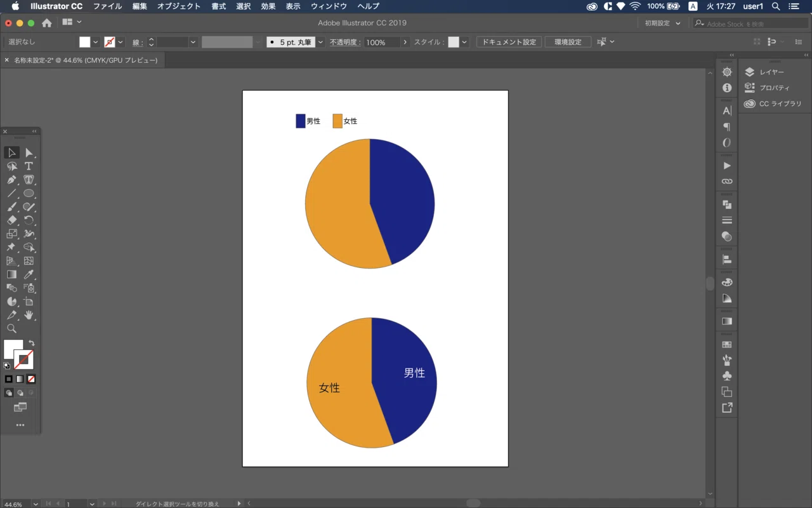Expand opacity 100% slider arrow
The height and width of the screenshot is (508, 812).
[x=405, y=42]
